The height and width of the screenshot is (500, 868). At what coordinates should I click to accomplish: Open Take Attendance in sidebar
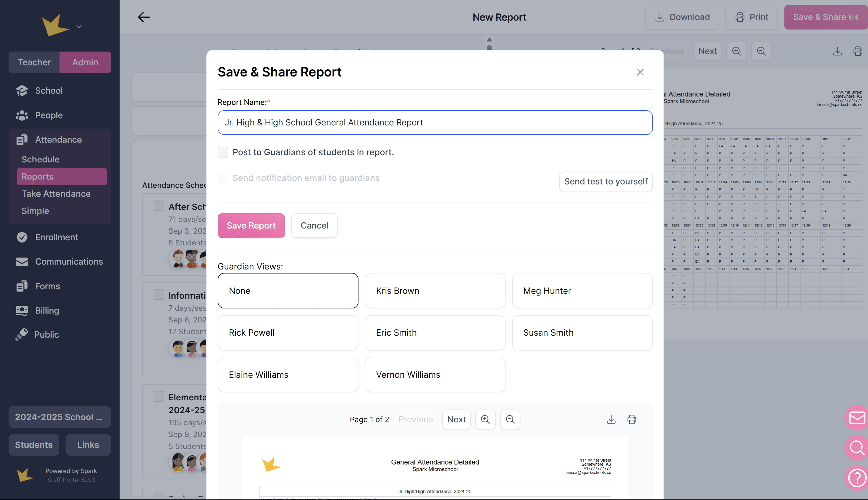point(56,194)
